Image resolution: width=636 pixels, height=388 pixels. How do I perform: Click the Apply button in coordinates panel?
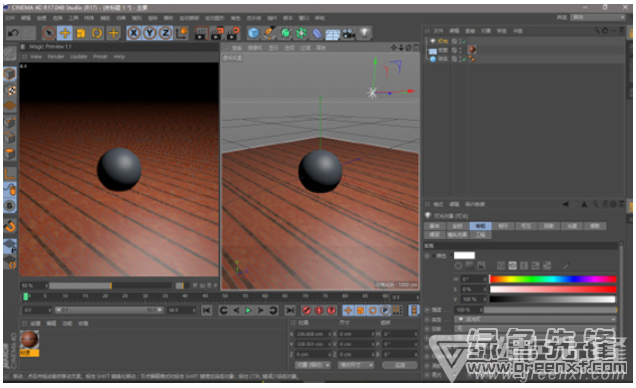[400, 365]
